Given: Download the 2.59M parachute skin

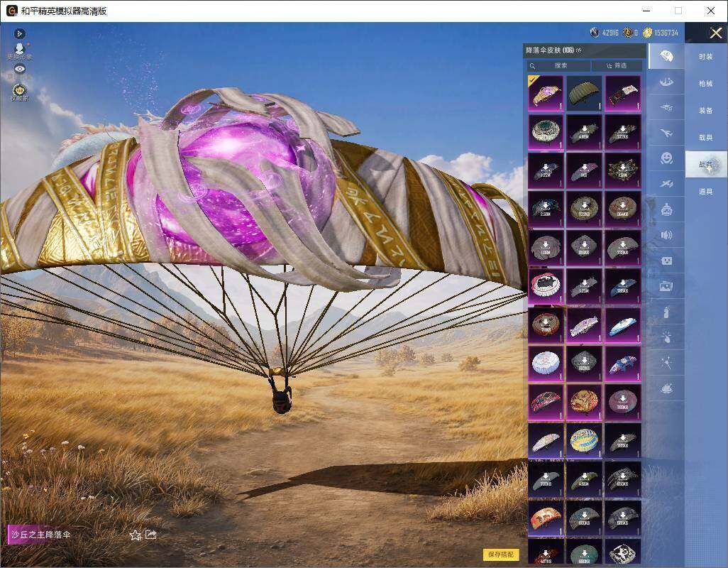Looking at the screenshot, I should [x=546, y=209].
